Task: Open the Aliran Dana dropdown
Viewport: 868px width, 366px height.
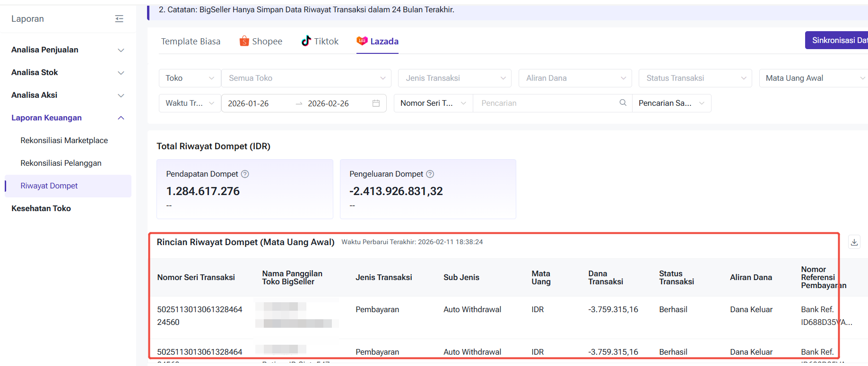Action: point(575,78)
